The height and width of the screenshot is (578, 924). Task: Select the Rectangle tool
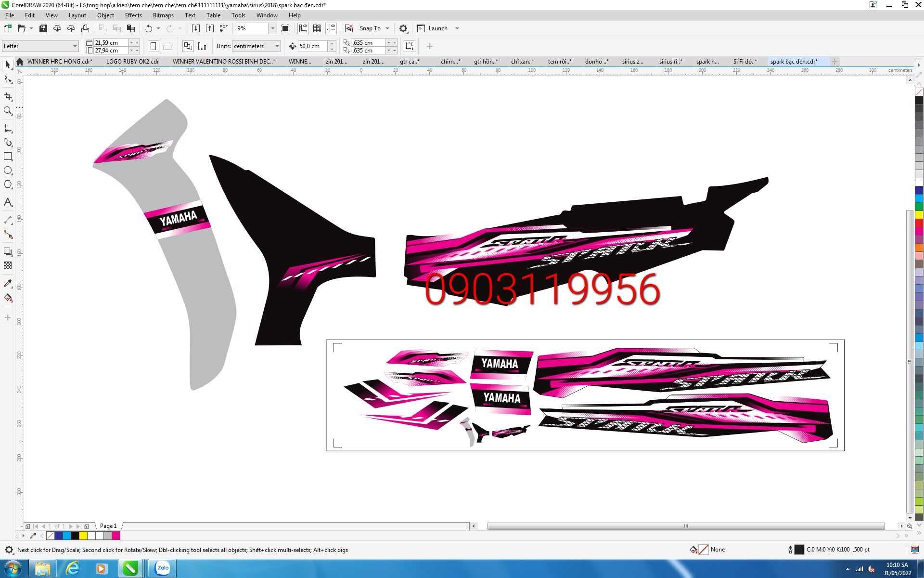point(8,157)
